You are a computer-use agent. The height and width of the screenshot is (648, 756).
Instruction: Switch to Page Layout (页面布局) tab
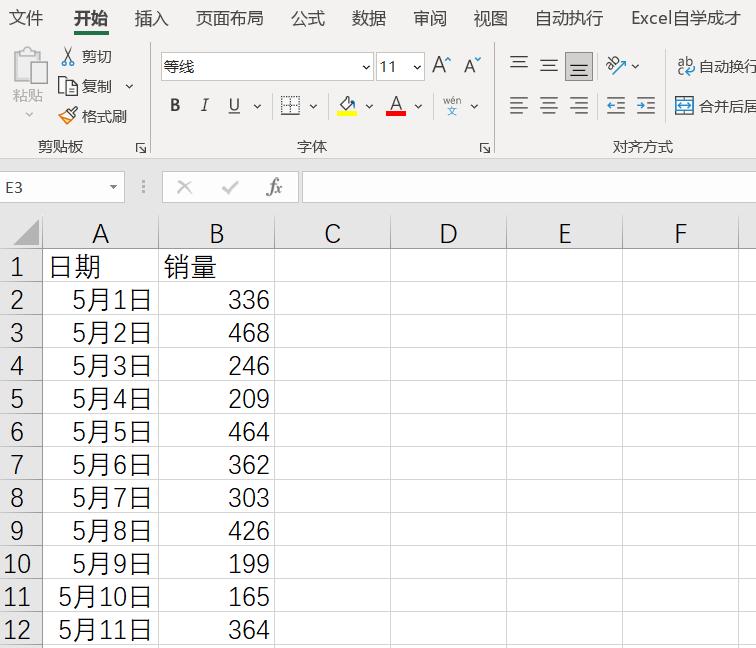(230, 18)
